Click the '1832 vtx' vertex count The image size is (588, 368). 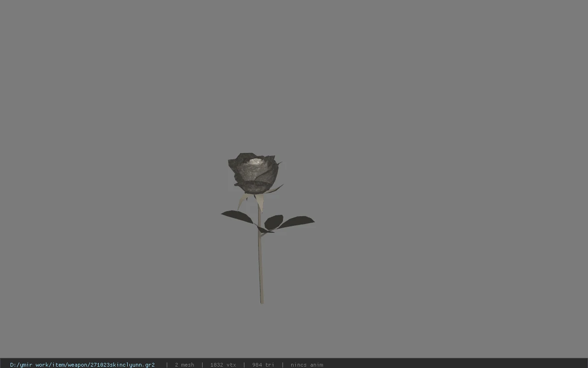click(223, 365)
